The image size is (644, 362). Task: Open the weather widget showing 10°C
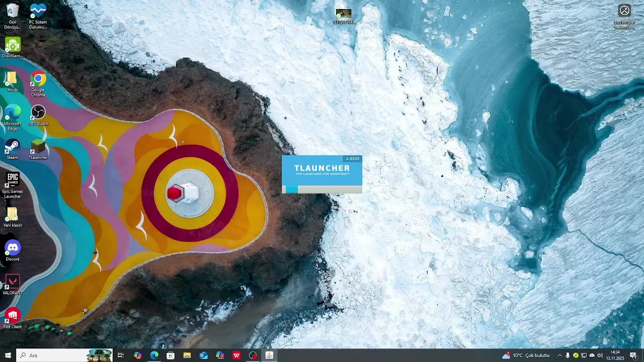click(x=526, y=355)
